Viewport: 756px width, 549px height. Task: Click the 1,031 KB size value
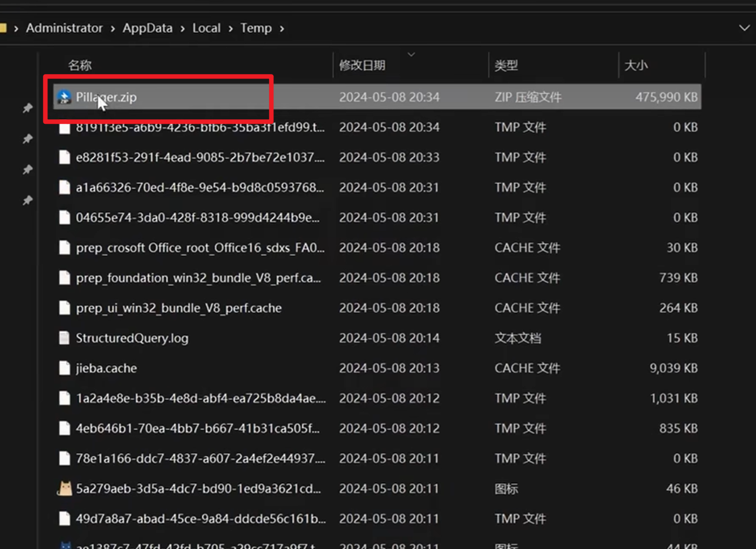674,398
